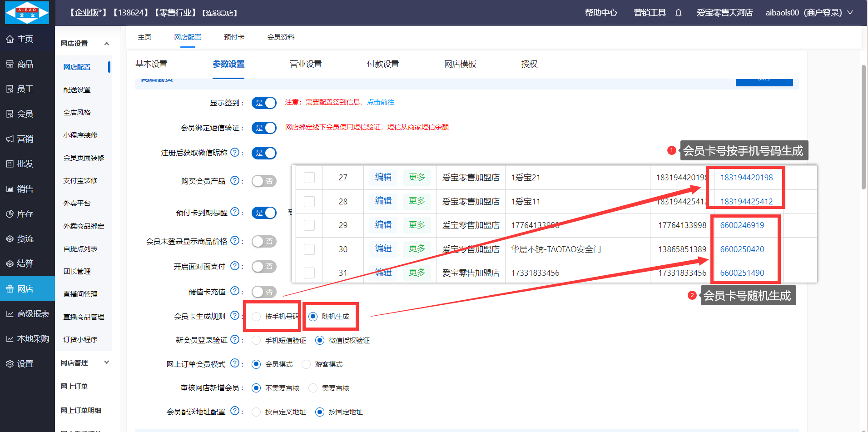Select 按手机号码 radio option

pos(257,317)
